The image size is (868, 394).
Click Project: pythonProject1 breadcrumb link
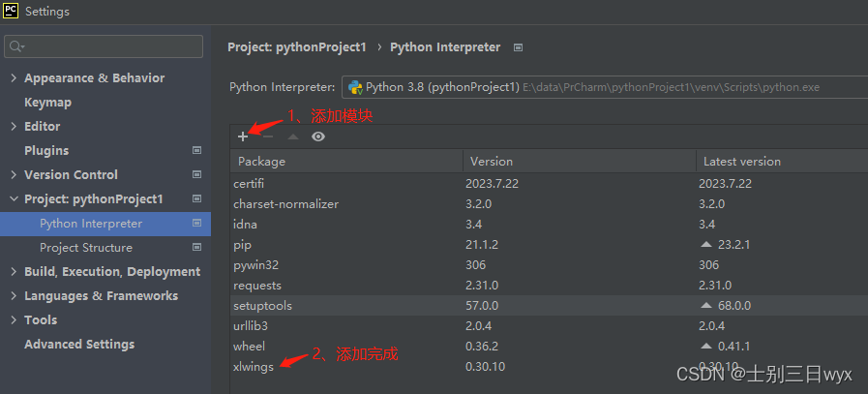coord(297,47)
